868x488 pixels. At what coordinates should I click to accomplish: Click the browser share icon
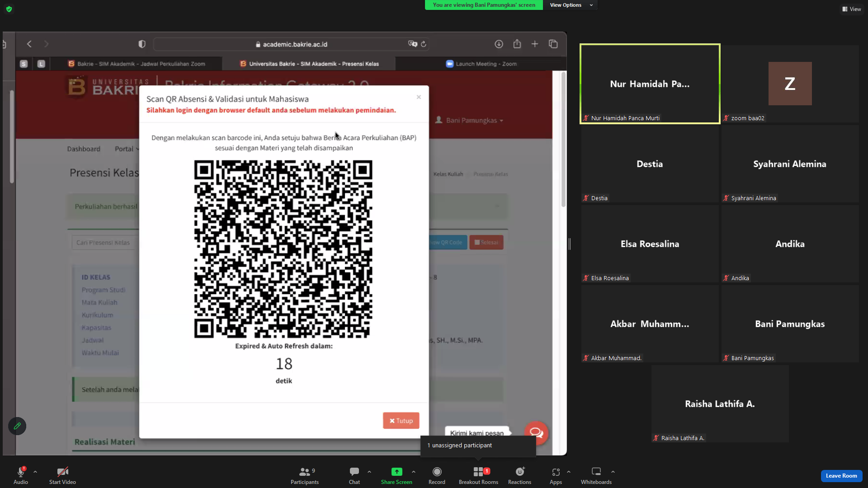point(517,44)
